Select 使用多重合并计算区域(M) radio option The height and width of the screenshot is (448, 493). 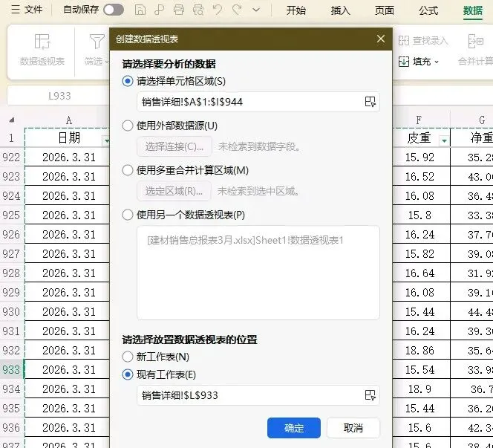click(128, 170)
